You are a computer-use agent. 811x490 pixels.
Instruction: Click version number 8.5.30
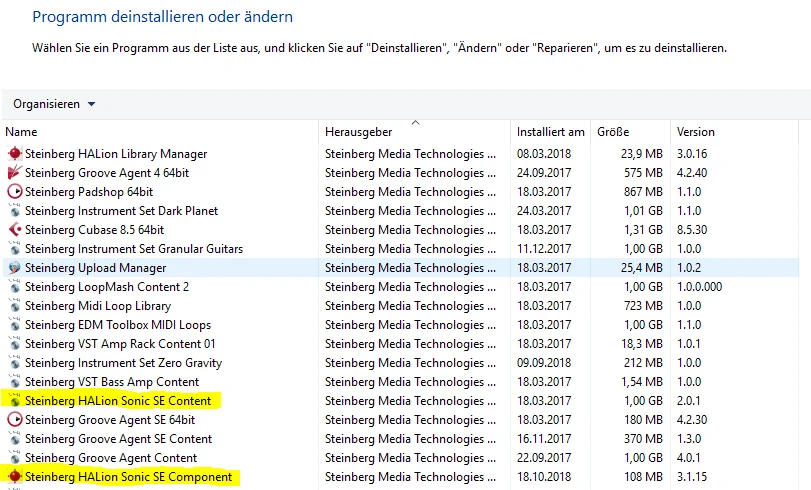pyautogui.click(x=692, y=230)
